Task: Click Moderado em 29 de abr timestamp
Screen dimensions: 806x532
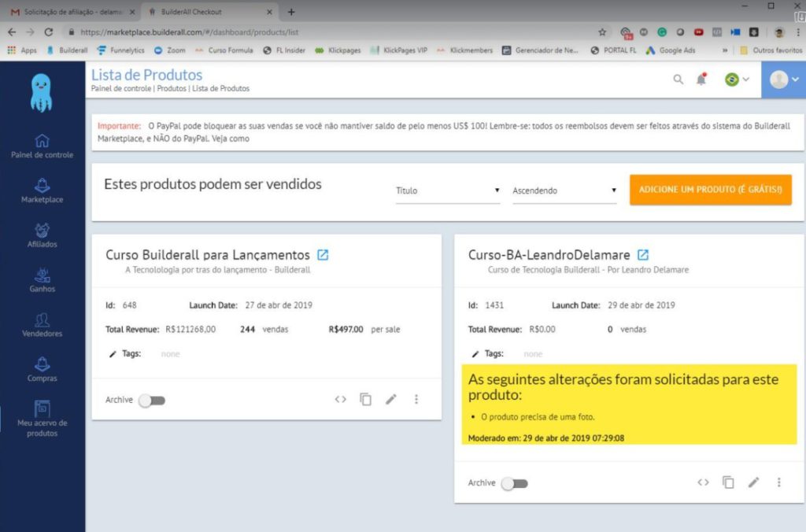Action: pos(546,438)
